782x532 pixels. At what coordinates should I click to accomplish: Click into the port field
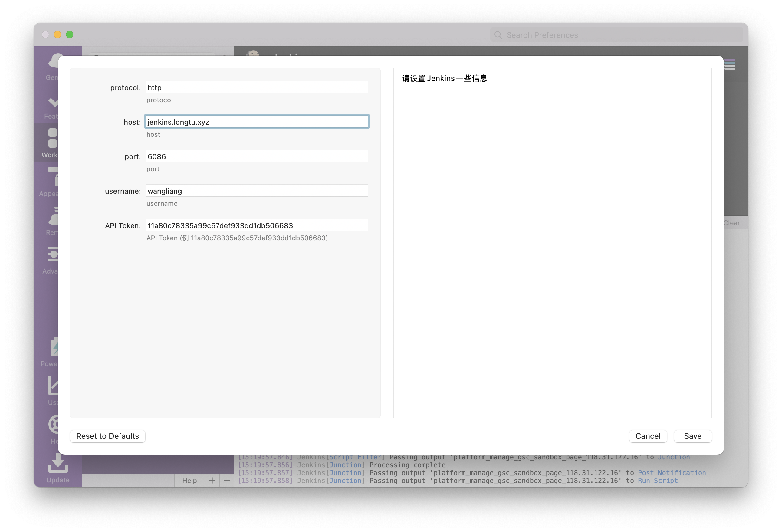point(256,156)
